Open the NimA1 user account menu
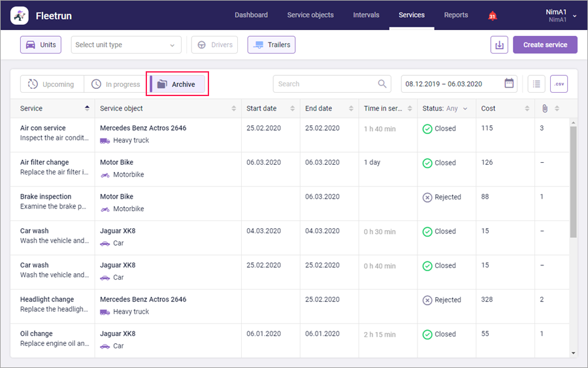The image size is (588, 368). 560,16
